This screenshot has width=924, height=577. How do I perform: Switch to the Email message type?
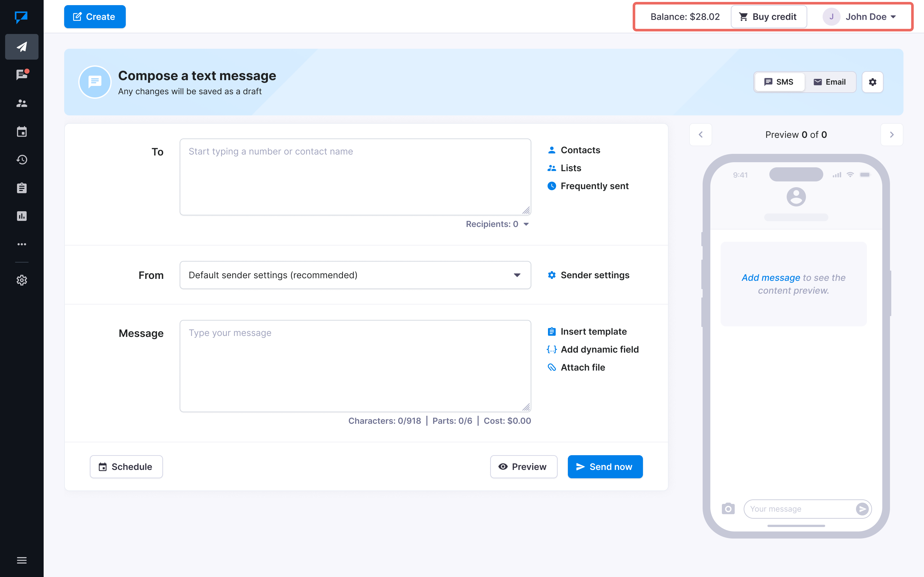coord(830,82)
